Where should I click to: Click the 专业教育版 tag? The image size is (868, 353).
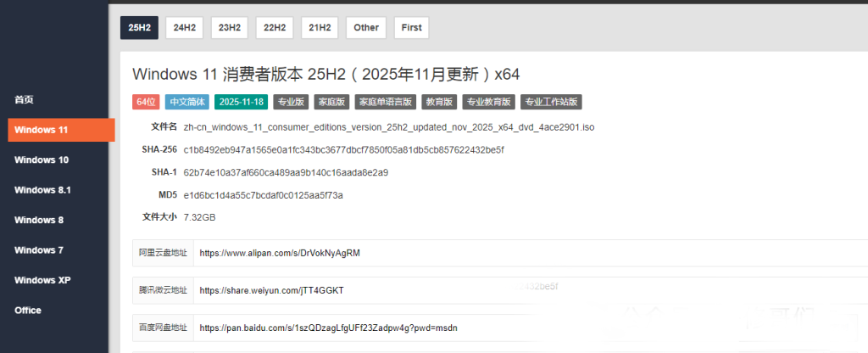click(489, 102)
